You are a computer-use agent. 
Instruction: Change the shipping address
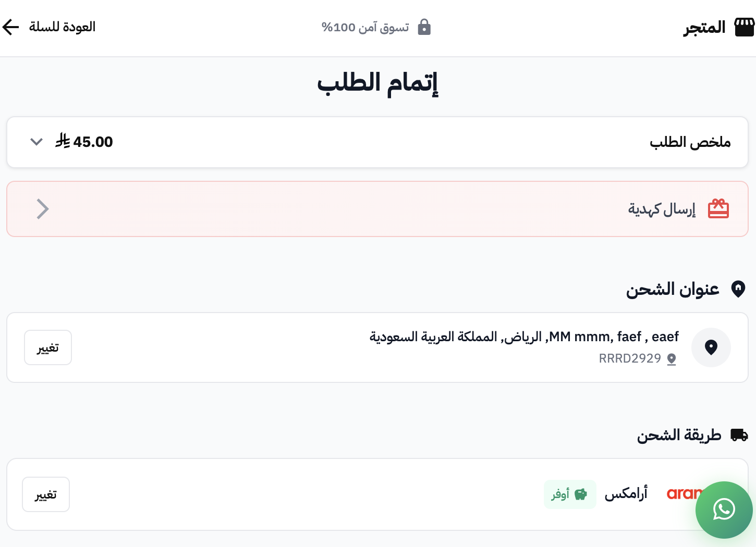tap(48, 347)
